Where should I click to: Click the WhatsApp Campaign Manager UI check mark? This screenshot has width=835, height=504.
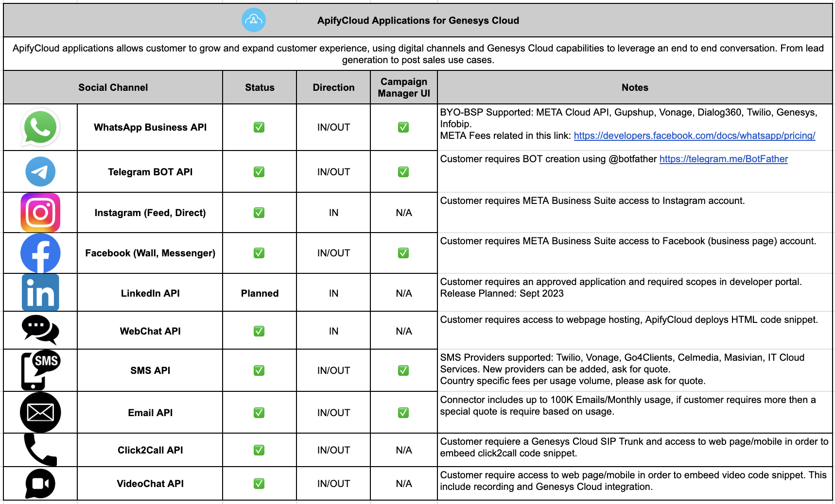click(403, 127)
